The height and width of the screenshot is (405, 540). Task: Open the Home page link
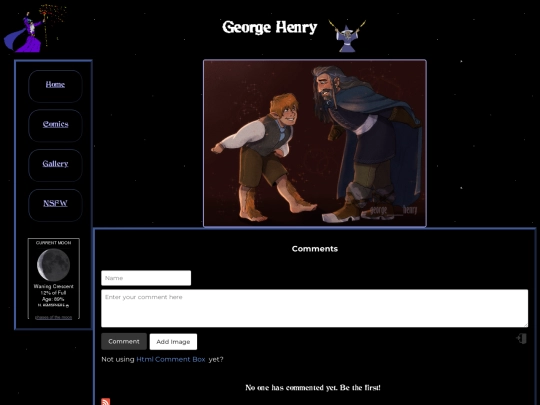(x=55, y=84)
